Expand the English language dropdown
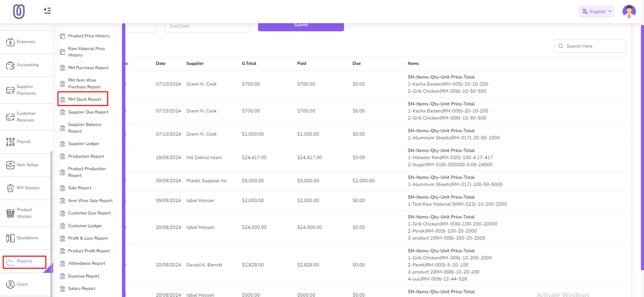Screen dimensions: 644x297 click(596, 12)
